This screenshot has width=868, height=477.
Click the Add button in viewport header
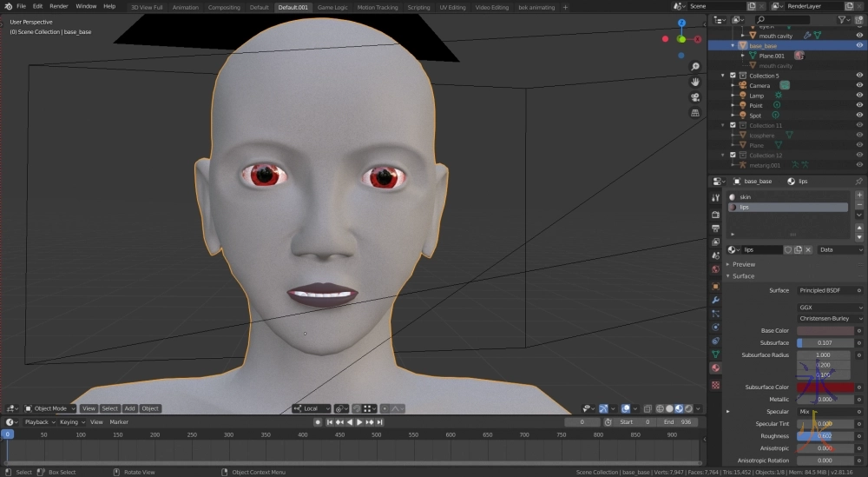(x=129, y=408)
